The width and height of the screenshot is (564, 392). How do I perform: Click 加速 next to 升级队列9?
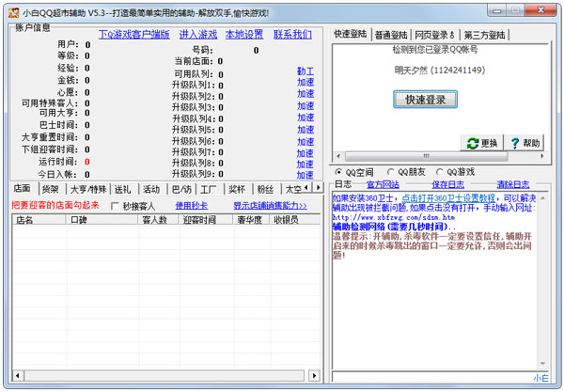pos(305,175)
